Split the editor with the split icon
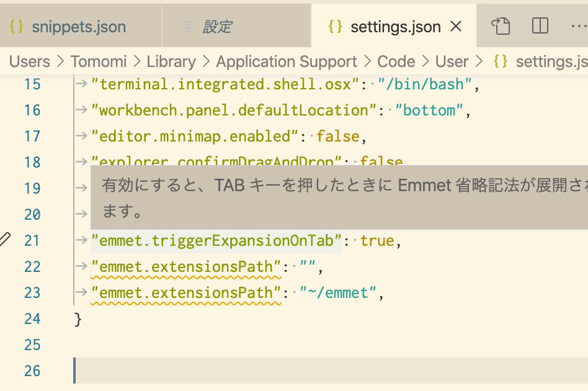The width and height of the screenshot is (588, 391). (x=540, y=26)
